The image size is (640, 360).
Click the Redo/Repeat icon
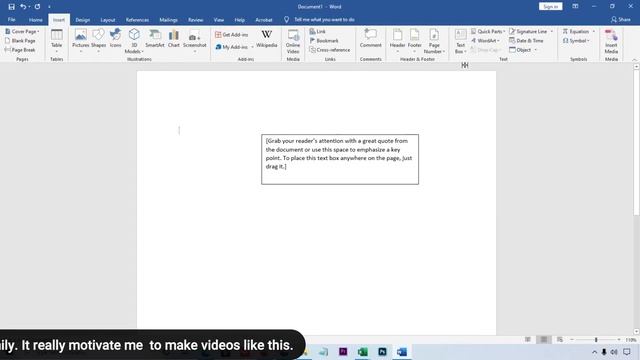click(38, 7)
